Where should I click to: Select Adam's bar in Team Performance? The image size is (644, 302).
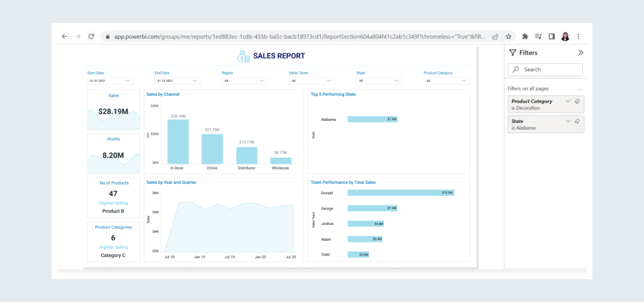click(365, 239)
